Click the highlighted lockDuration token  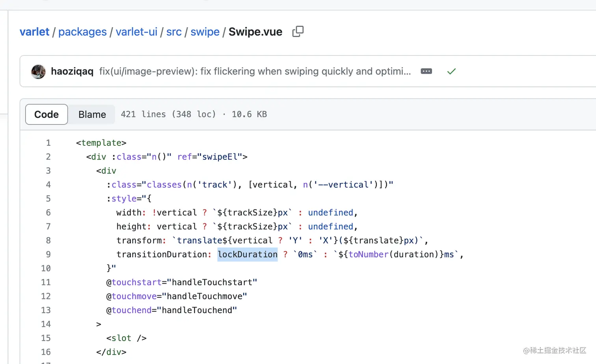[x=248, y=254]
